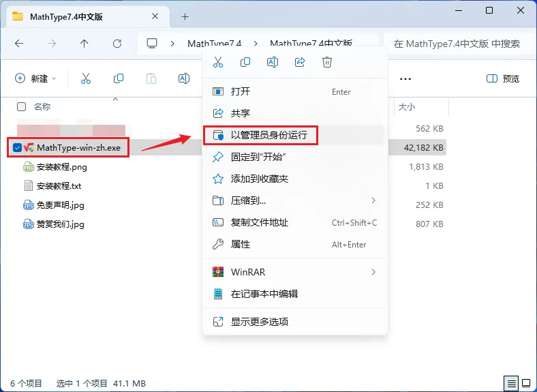
Task: Click the This PC monitor icon in address bar
Action: tap(152, 43)
